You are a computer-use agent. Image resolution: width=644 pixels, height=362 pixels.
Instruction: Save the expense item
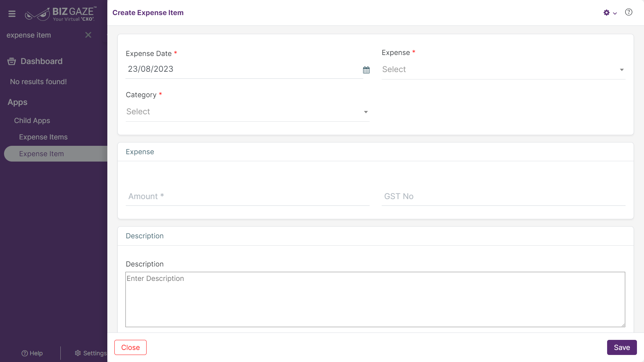[x=622, y=348]
